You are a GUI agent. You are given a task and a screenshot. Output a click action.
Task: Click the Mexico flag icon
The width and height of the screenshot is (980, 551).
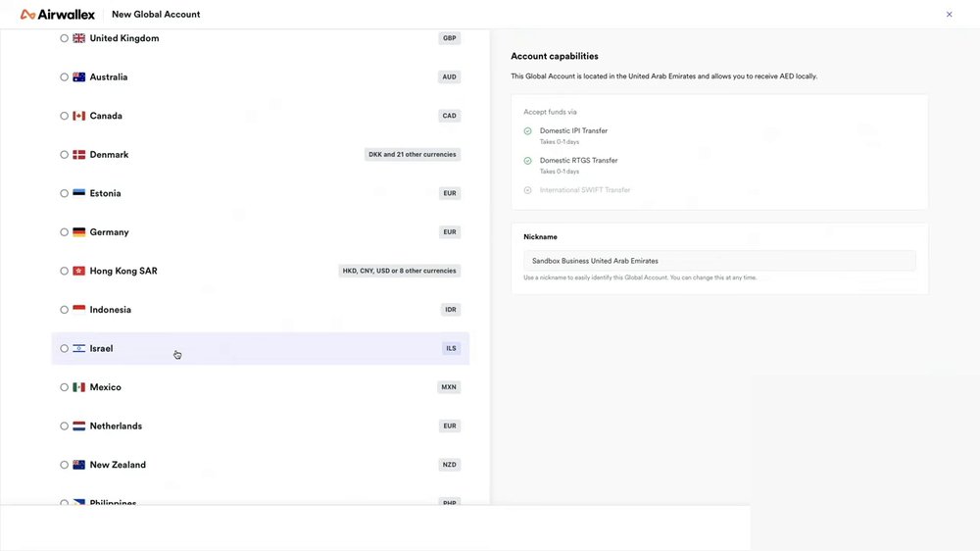click(78, 387)
